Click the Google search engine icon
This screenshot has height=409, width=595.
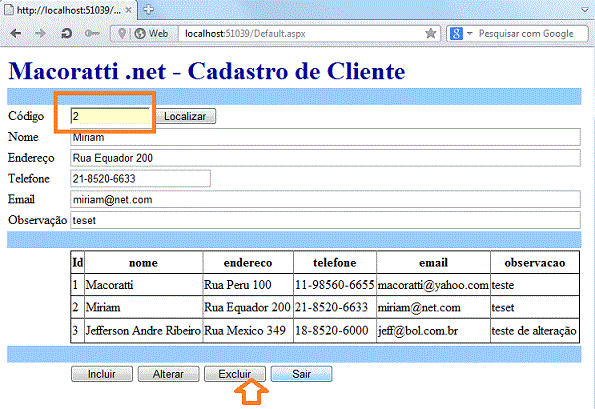456,33
